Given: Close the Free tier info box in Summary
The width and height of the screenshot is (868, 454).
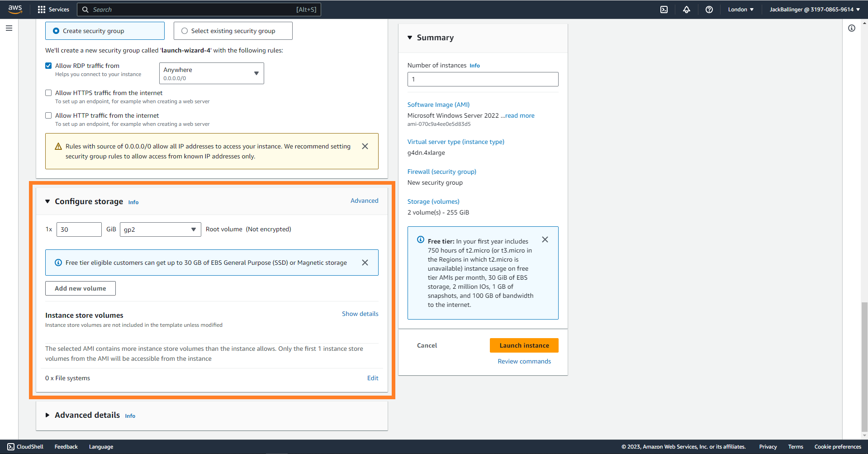Looking at the screenshot, I should (x=545, y=240).
